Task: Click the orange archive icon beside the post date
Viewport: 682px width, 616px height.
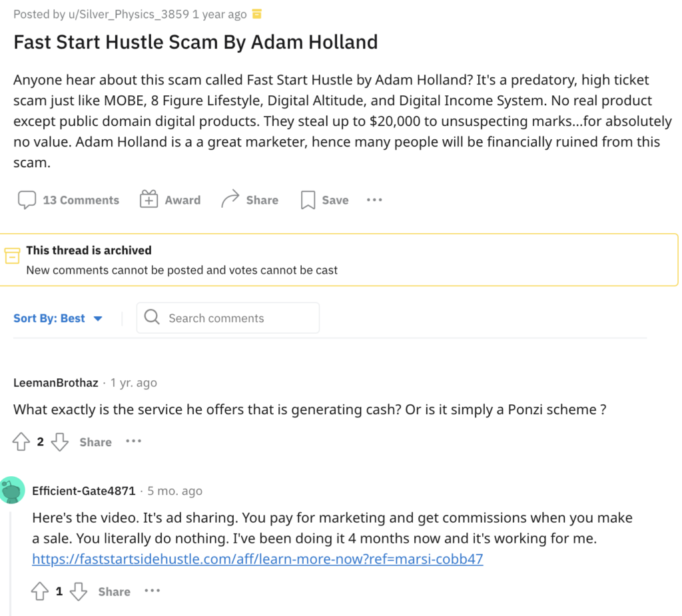Action: point(256,13)
